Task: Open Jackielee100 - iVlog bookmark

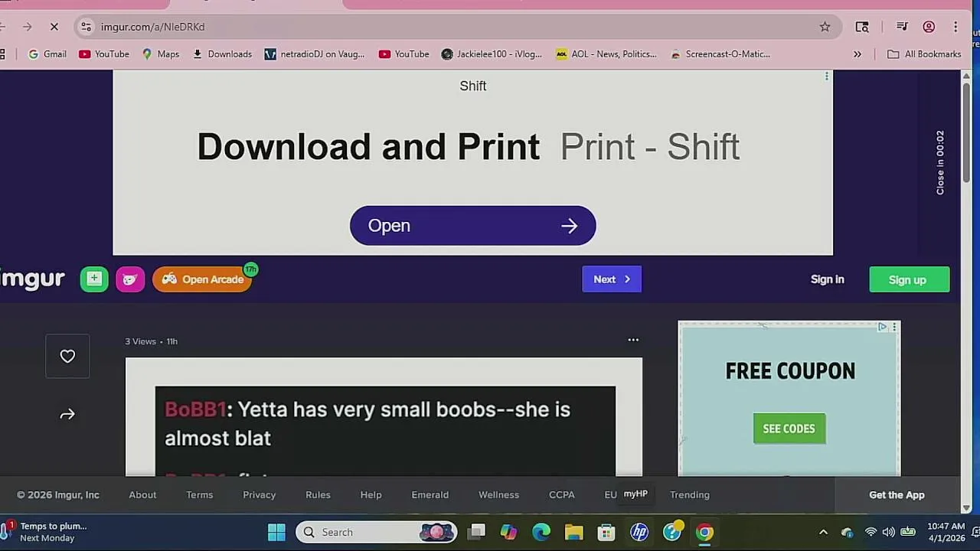Action: click(492, 54)
